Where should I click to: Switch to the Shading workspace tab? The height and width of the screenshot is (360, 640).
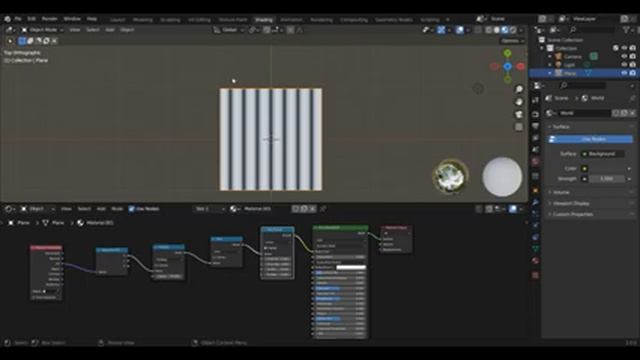pos(264,20)
